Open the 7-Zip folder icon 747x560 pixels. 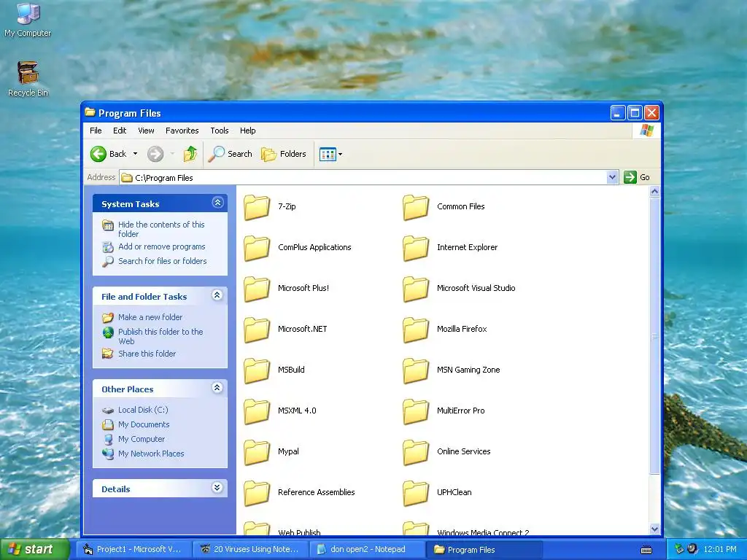click(x=257, y=207)
